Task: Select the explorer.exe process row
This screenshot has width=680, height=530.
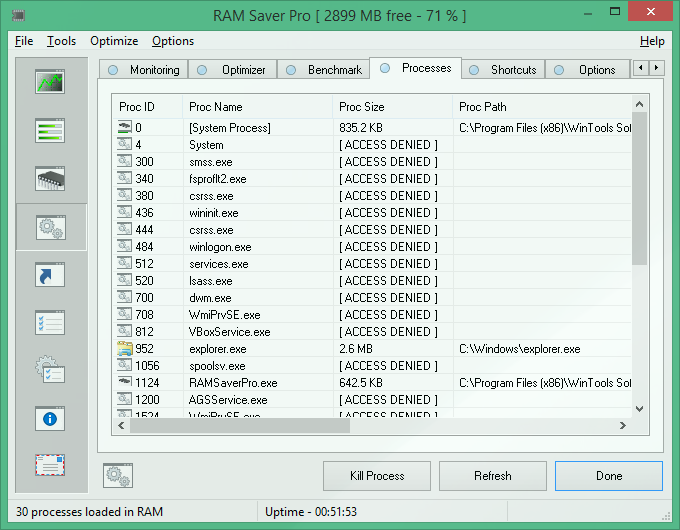Action: point(217,349)
